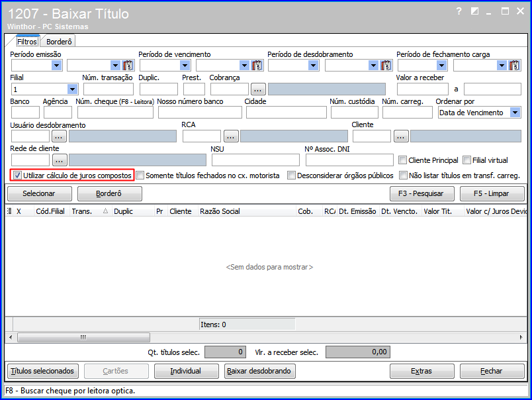
Task: Uncheck Utilizar cálculo de juros compostos
Action: tap(17, 175)
